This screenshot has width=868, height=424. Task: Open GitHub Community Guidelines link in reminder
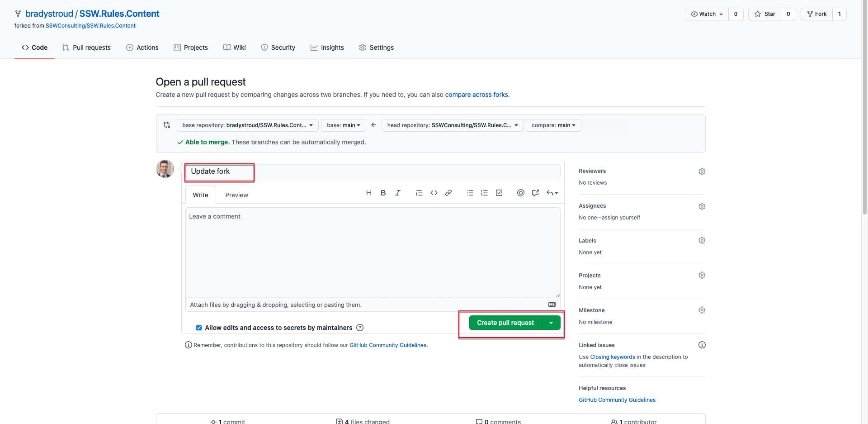(388, 345)
